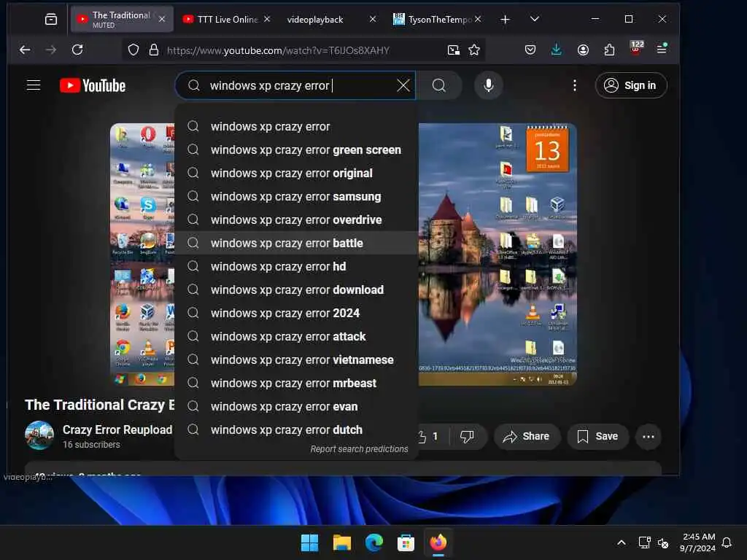The width and height of the screenshot is (747, 560).
Task: Click the video player desktop image
Action: pyautogui.click(x=498, y=254)
